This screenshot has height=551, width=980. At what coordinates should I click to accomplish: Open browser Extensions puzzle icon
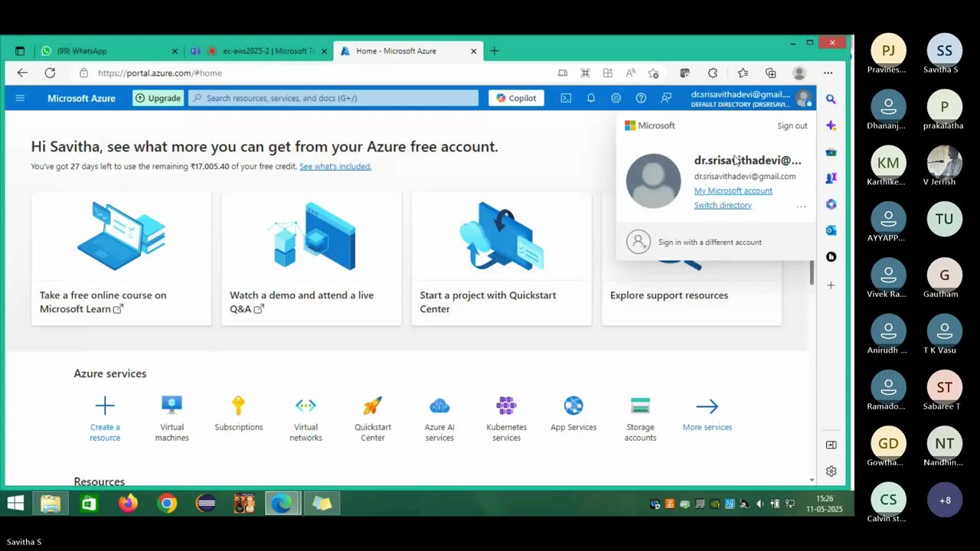tap(713, 73)
